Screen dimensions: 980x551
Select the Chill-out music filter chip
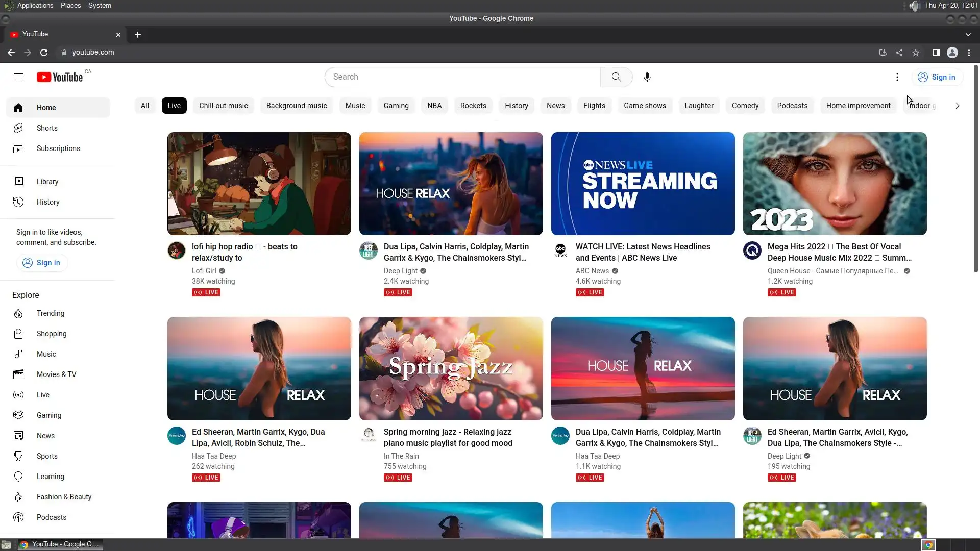click(x=223, y=106)
